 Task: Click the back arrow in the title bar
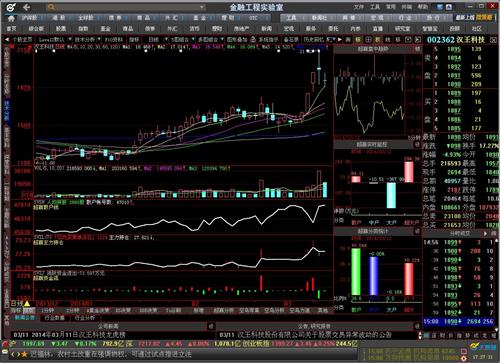tap(27, 7)
